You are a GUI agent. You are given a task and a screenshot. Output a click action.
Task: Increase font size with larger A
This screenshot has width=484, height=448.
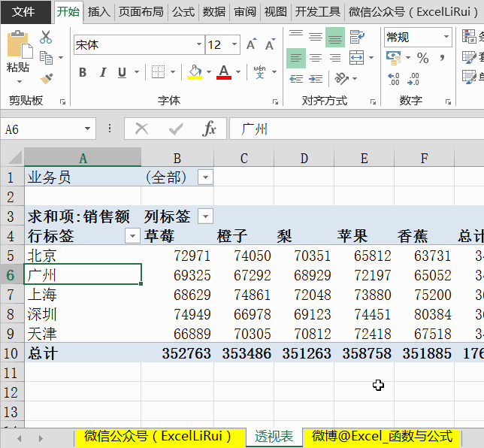coord(252,44)
